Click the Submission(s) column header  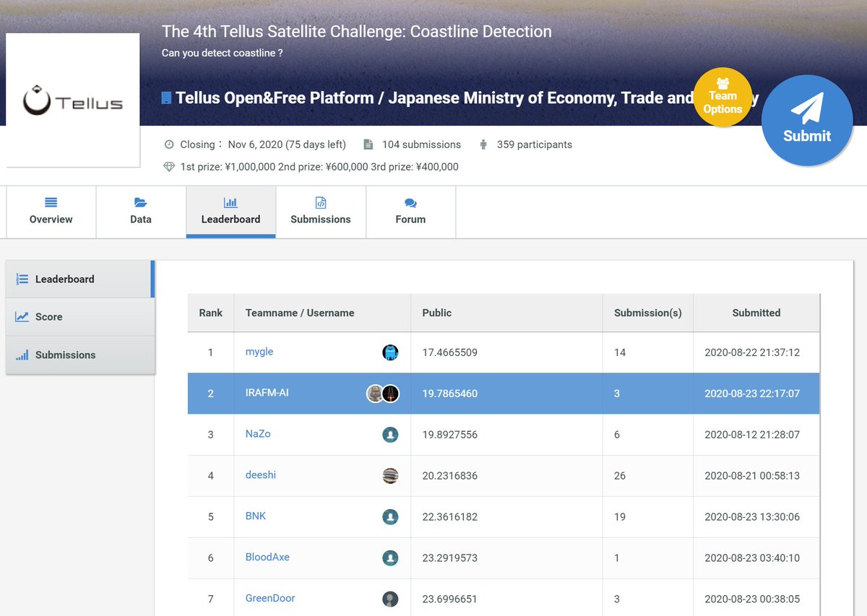click(x=648, y=313)
